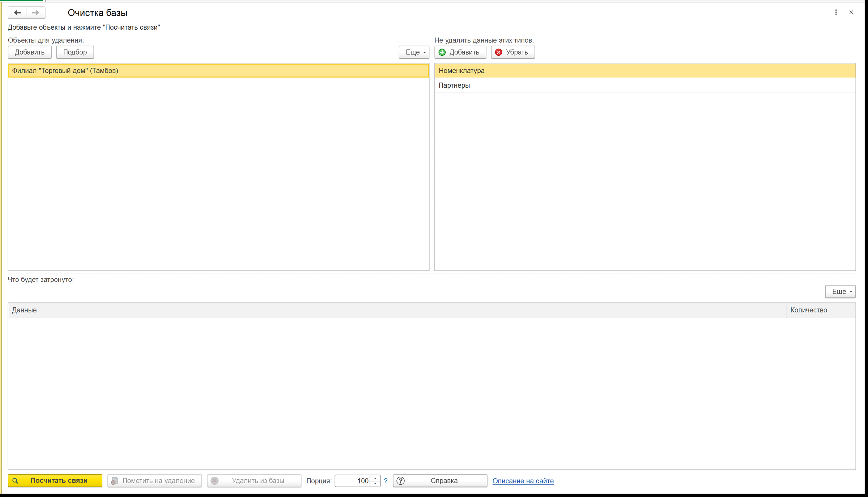Expand the Еще menu above objects list
868x497 pixels.
[x=414, y=52]
